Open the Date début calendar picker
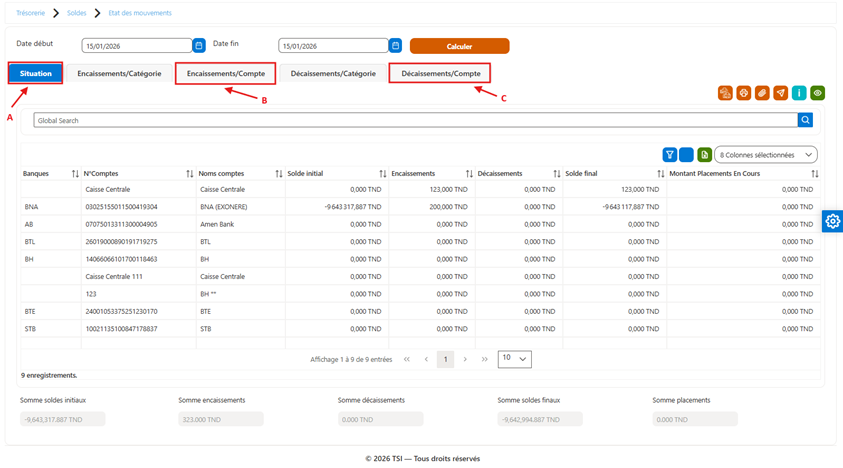Image resolution: width=843 pixels, height=468 pixels. coord(199,46)
